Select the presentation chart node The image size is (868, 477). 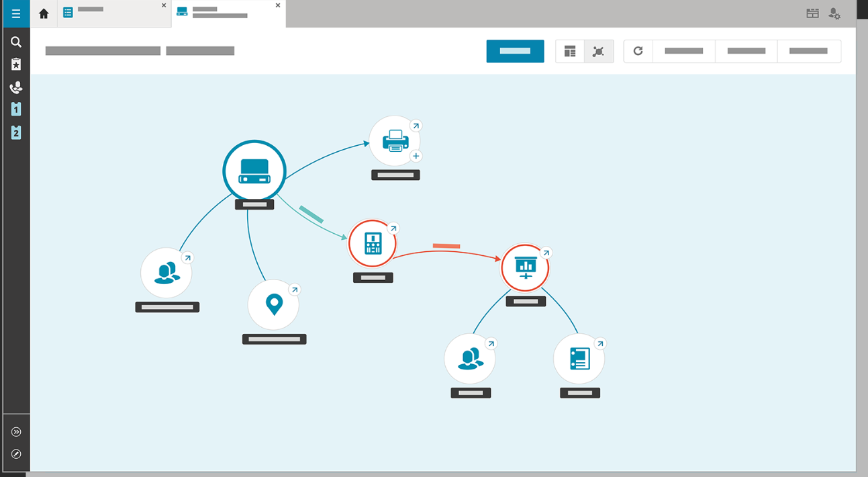pos(525,267)
